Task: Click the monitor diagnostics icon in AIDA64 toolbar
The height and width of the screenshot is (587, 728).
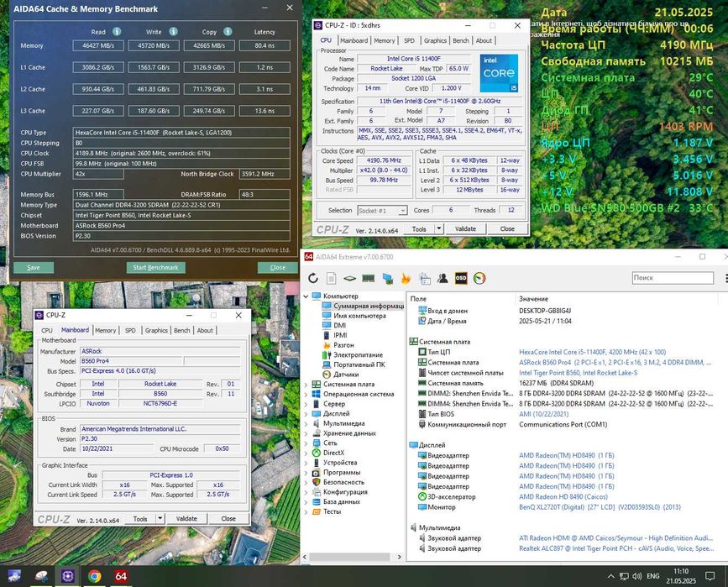Action: pos(387,278)
